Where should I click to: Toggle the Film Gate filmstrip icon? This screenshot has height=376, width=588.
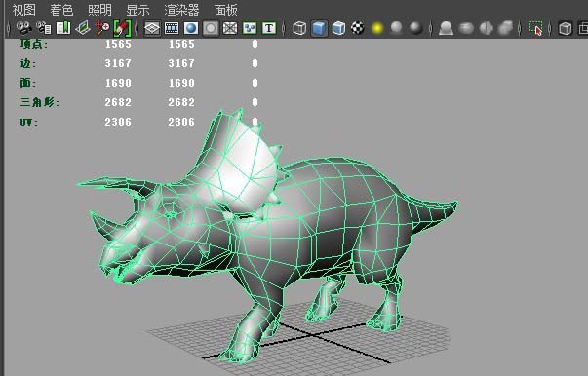172,28
